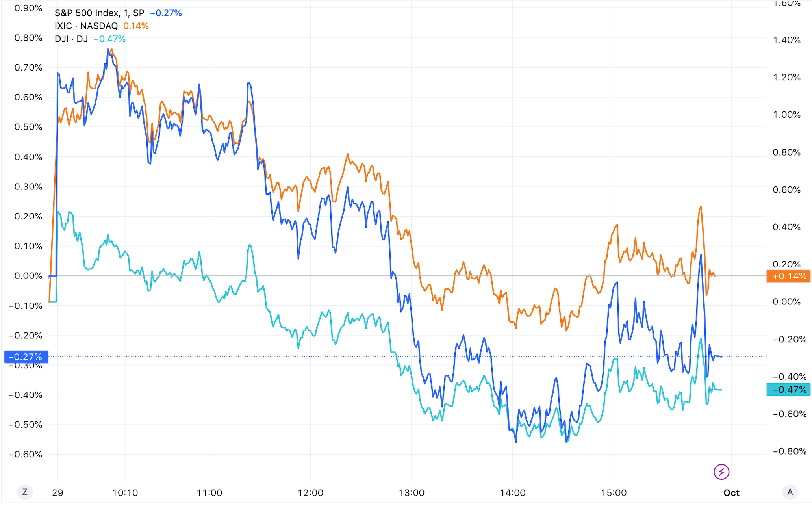Click the 15:00 time axis label

[614, 493]
